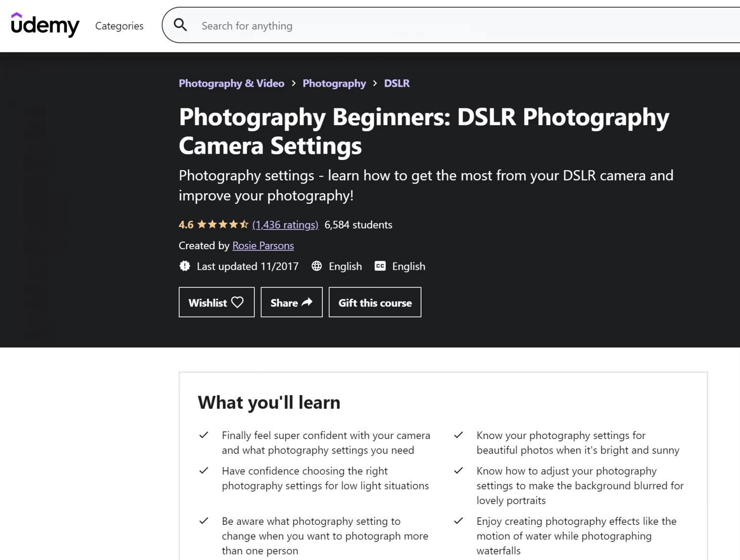Screen dimensions: 740x560
Task: Click breadcrumb chevron after Photography & Video
Action: click(x=293, y=83)
